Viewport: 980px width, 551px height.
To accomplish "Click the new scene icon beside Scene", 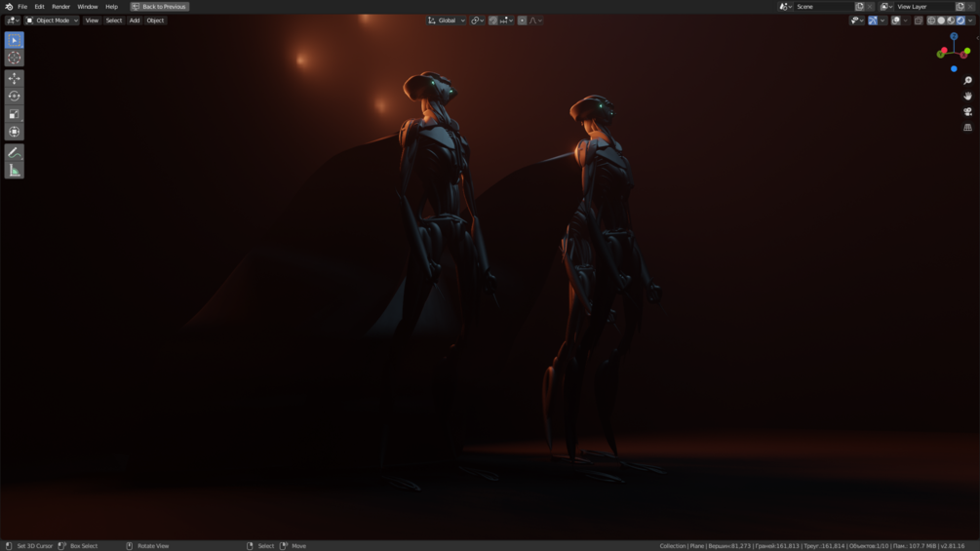I will (x=859, y=6).
